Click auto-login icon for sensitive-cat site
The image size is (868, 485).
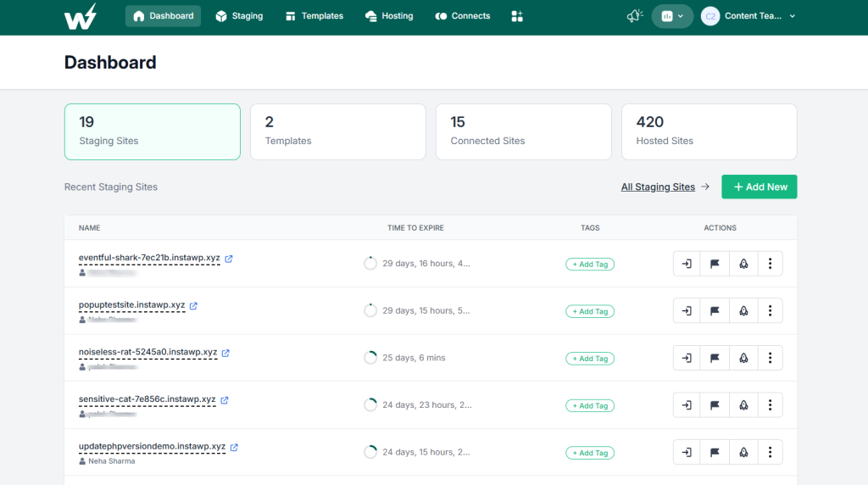pyautogui.click(x=687, y=404)
